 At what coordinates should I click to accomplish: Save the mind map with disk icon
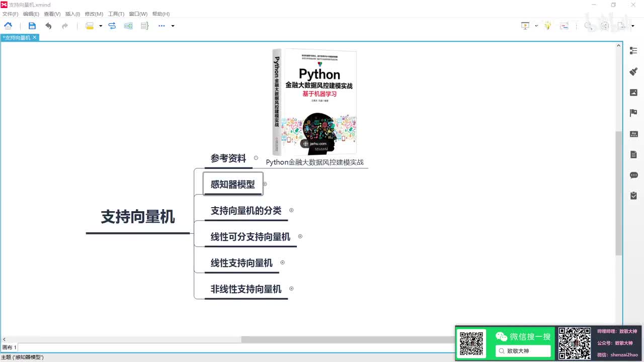tap(32, 26)
